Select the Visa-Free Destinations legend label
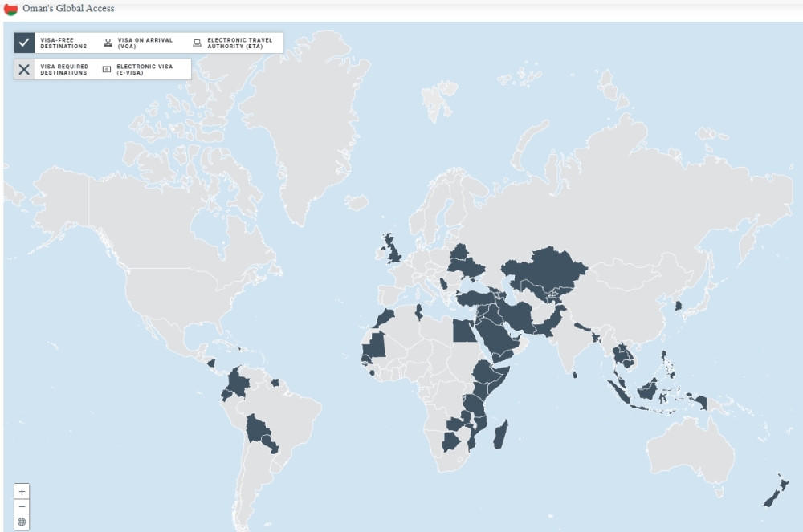Viewport: 803px width, 532px height. click(x=63, y=43)
